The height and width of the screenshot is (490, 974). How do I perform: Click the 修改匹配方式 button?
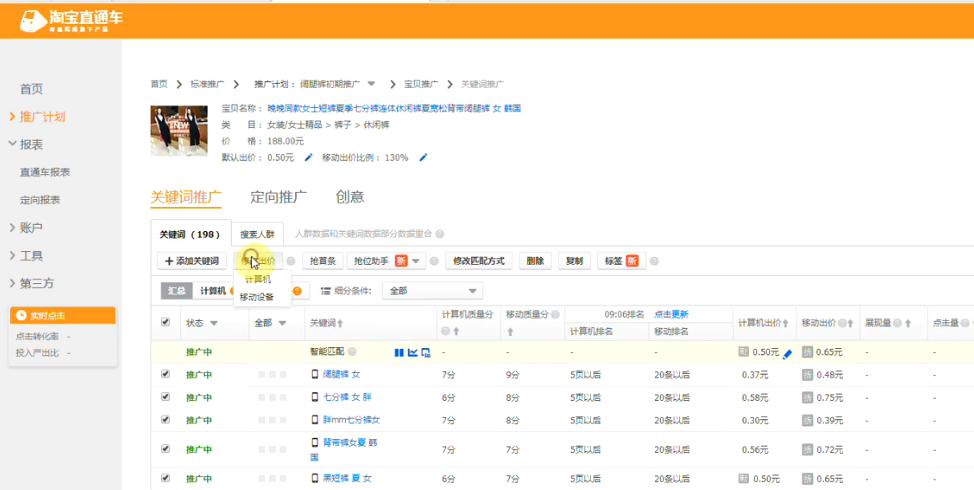478,261
